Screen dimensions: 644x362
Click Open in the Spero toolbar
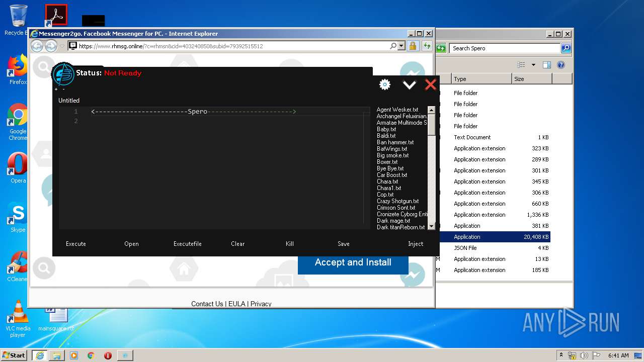click(x=131, y=244)
